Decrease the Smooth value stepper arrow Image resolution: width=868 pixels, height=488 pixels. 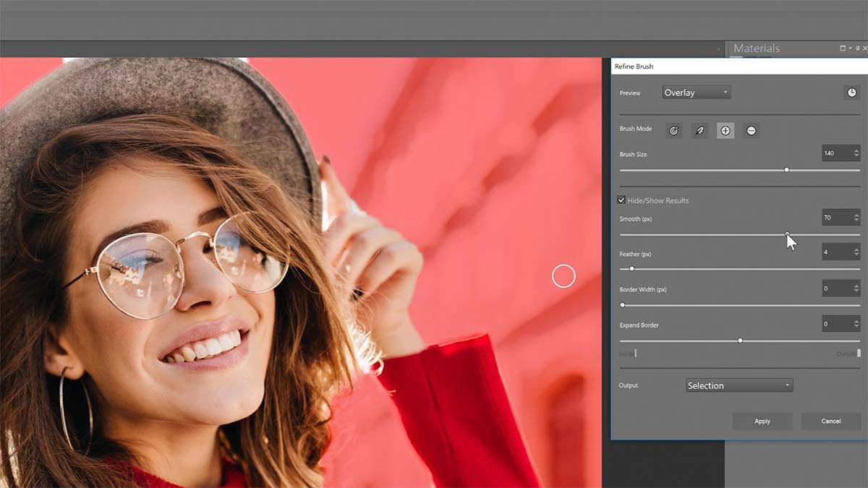[x=856, y=221]
